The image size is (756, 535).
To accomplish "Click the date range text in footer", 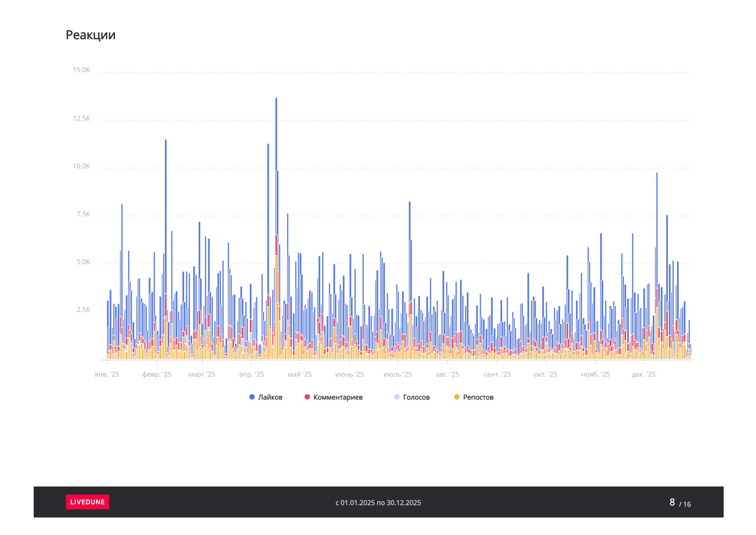I will tap(378, 503).
